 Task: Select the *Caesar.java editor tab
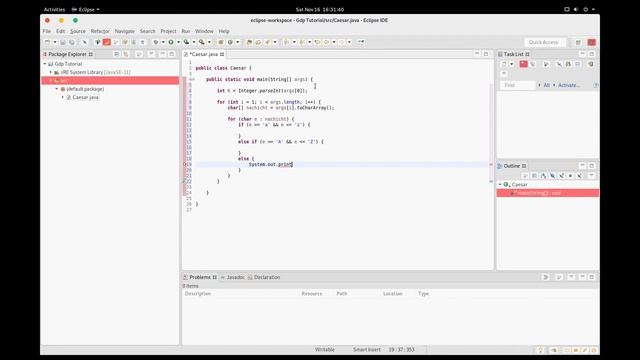tap(204, 54)
